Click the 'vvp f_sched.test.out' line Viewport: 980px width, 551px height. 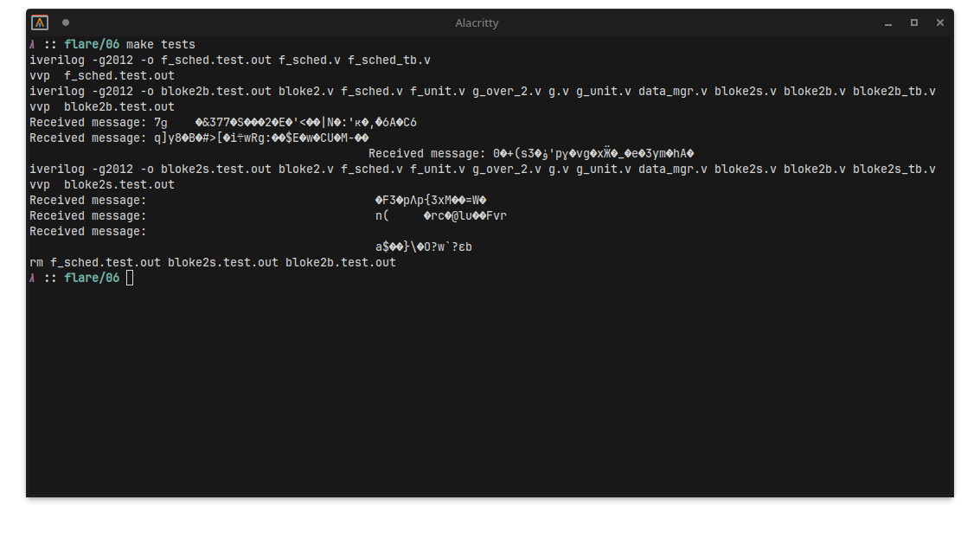click(x=102, y=75)
